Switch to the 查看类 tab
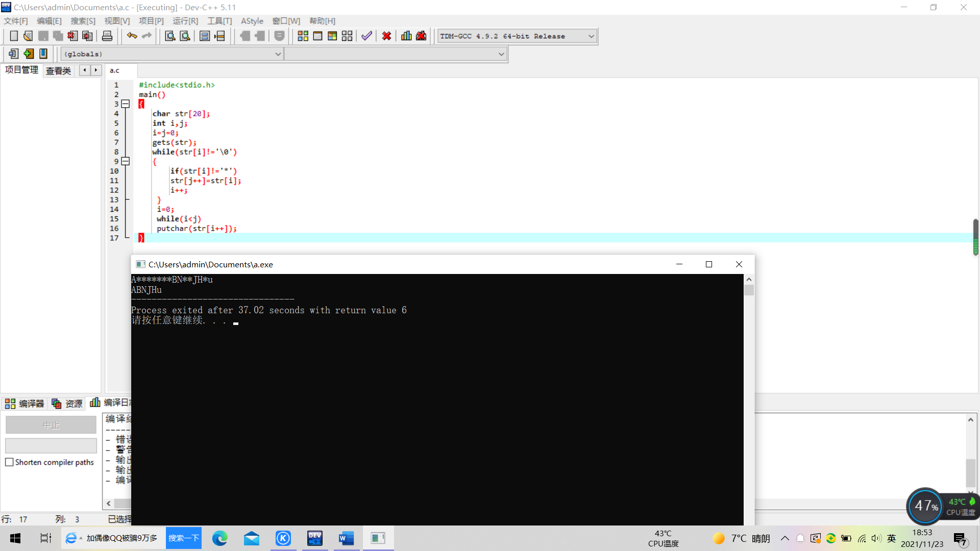Screen dimensions: 980x551 point(58,71)
